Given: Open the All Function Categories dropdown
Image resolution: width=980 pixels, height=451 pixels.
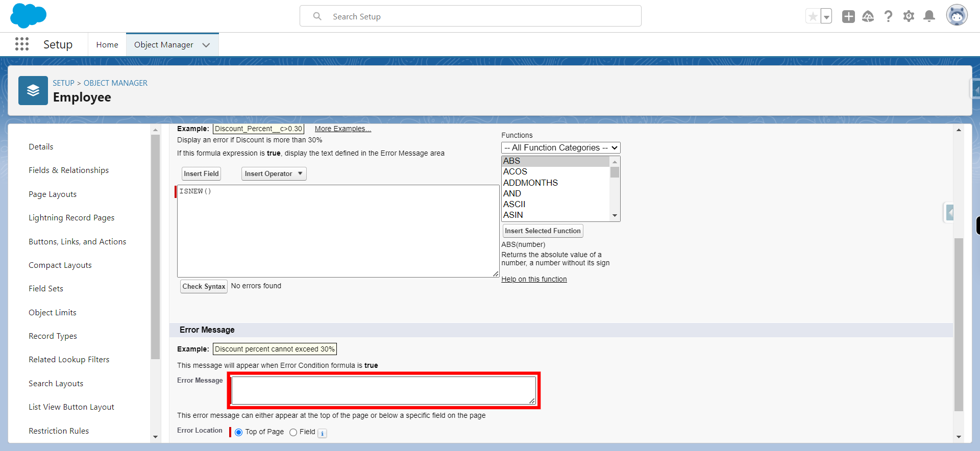Looking at the screenshot, I should coord(560,147).
